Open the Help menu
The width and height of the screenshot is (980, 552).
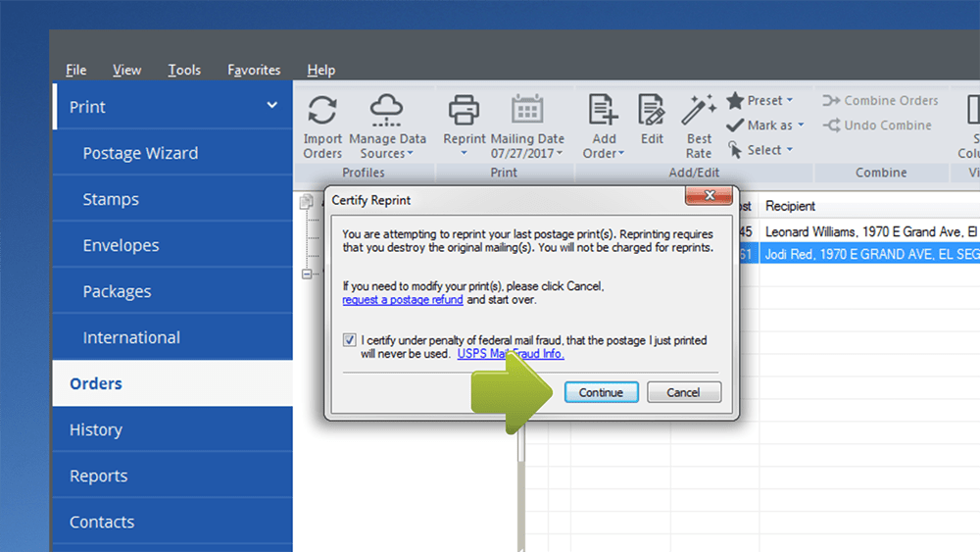click(321, 70)
